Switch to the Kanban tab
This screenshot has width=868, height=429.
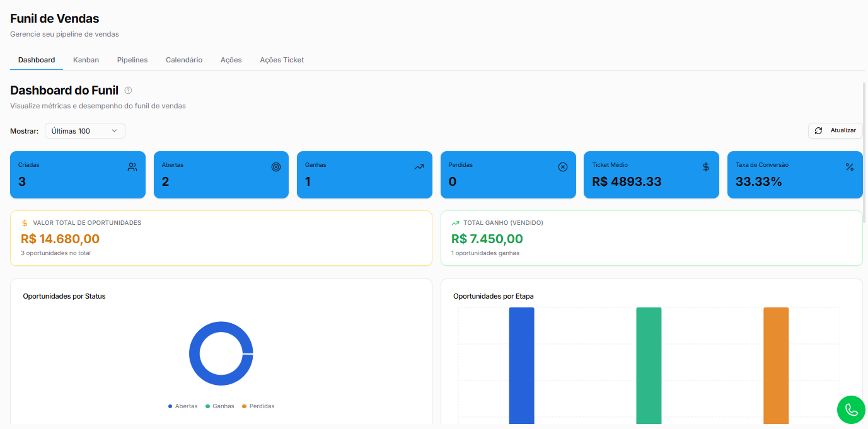click(x=86, y=60)
